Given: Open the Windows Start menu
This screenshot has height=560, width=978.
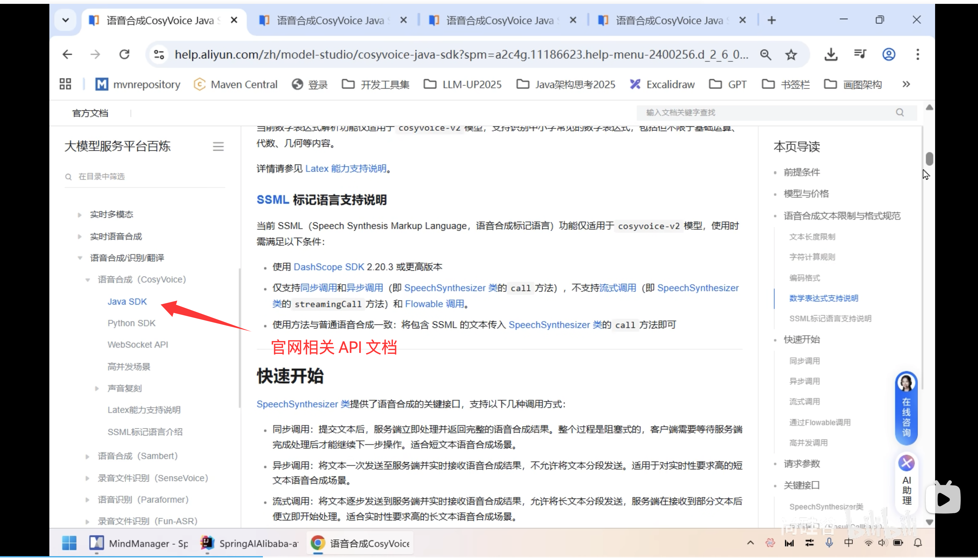Looking at the screenshot, I should pos(69,543).
